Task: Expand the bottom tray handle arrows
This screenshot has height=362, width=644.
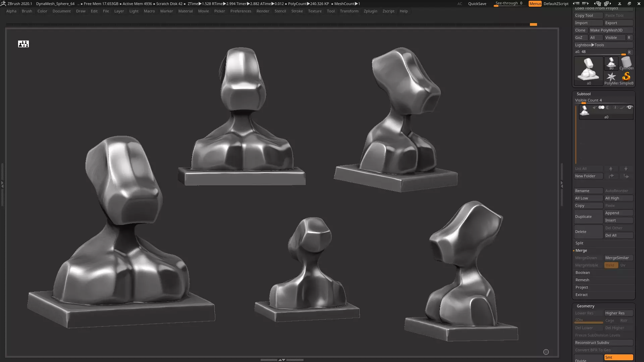Action: tap(282, 360)
